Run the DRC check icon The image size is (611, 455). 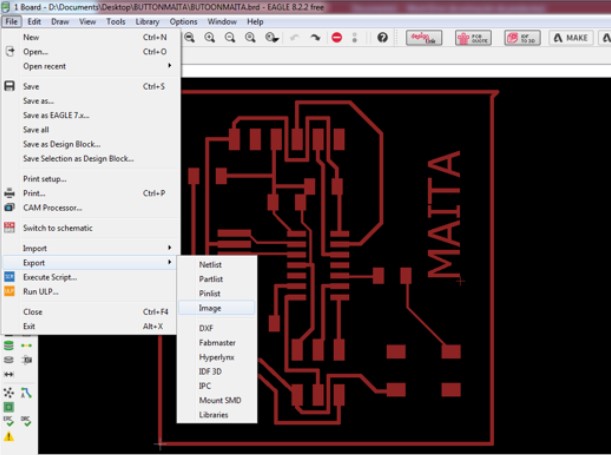point(26,421)
